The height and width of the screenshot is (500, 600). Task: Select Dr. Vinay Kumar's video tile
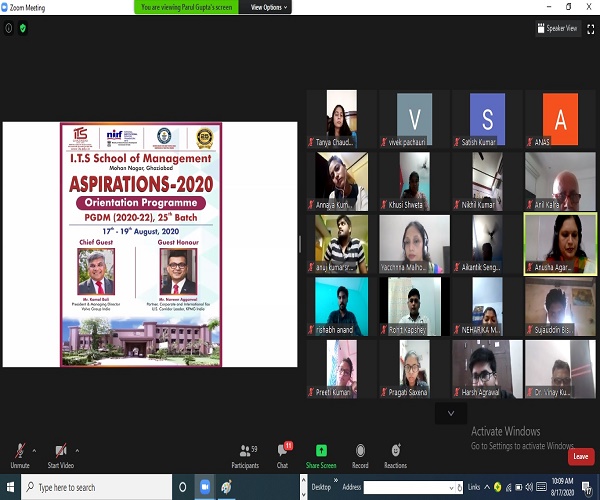click(560, 369)
